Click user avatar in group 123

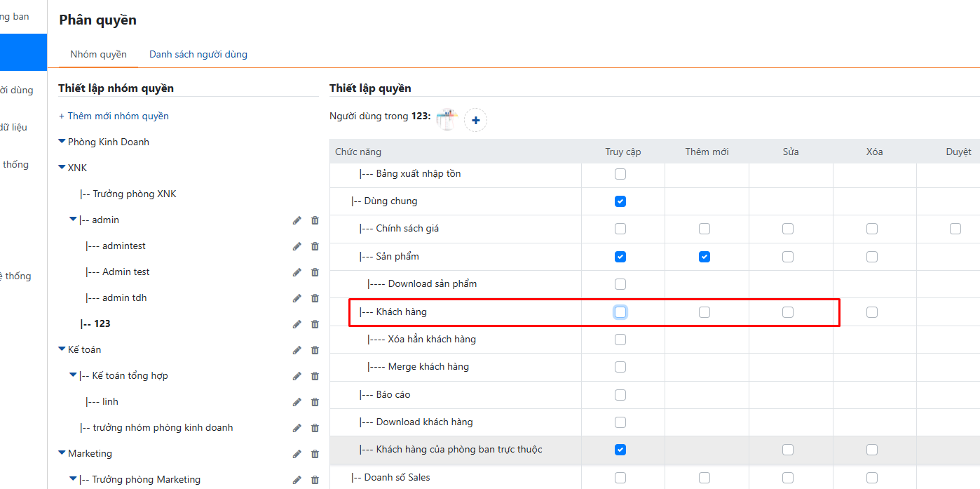pos(446,120)
